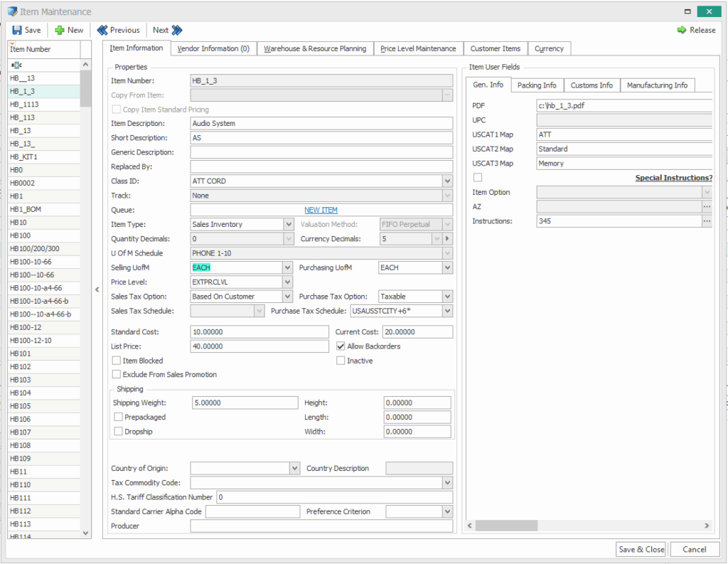This screenshot has height=564, width=728.
Task: Go to Previous item with double-arrow icon
Action: point(102,30)
